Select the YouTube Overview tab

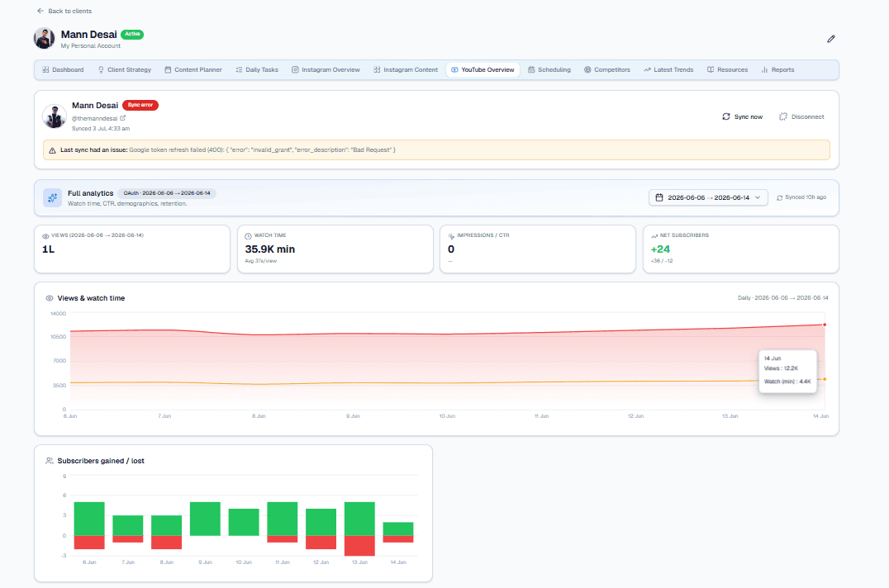pos(483,69)
